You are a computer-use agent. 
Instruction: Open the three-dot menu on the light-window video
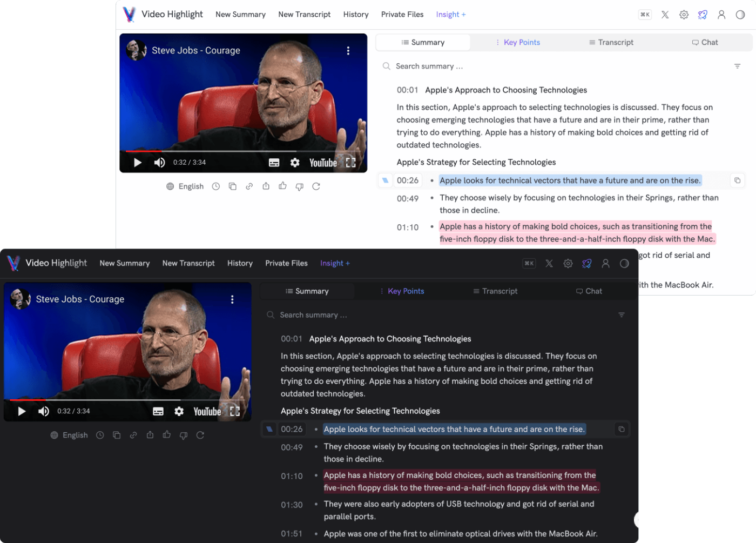[348, 51]
